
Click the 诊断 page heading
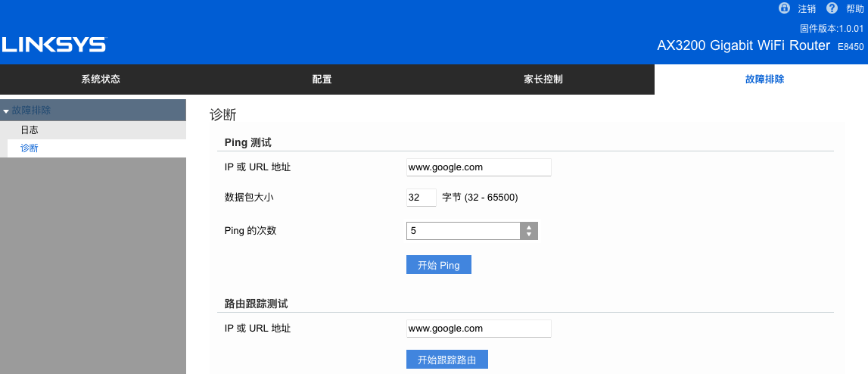223,115
